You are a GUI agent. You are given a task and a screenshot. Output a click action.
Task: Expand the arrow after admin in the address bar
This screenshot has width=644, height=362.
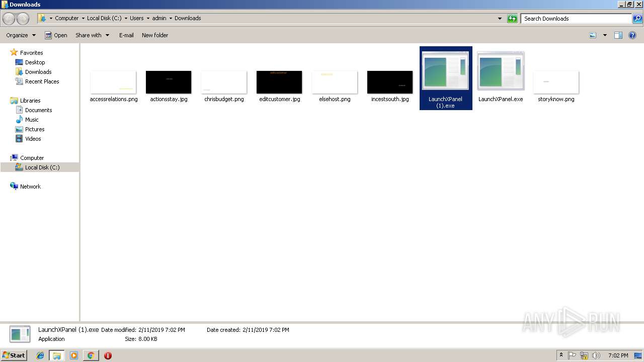171,18
